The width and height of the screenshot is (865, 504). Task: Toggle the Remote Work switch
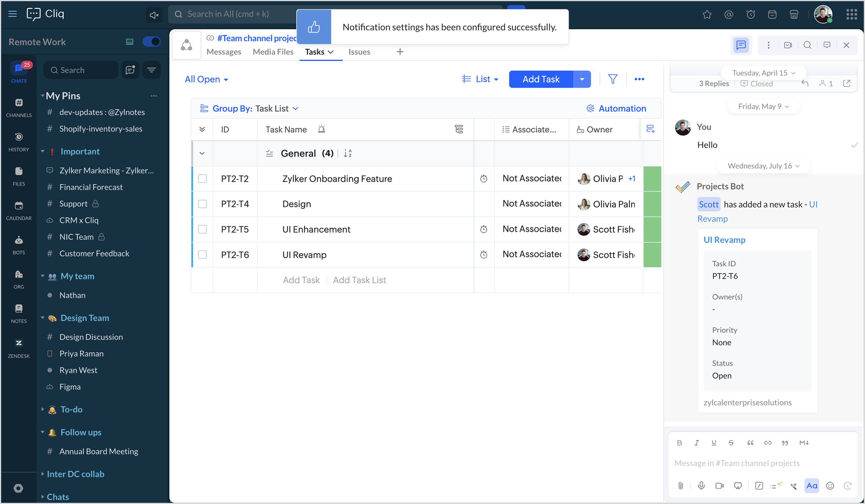coord(151,42)
